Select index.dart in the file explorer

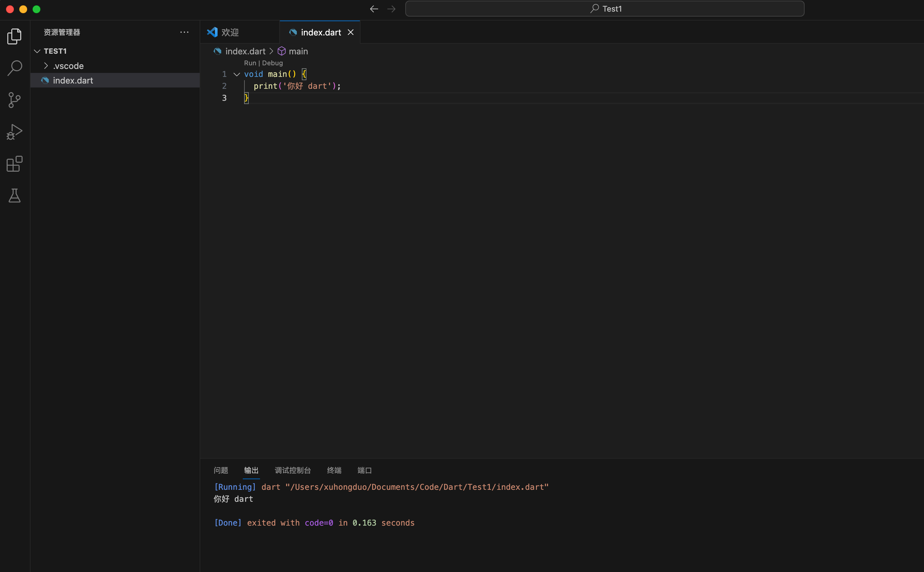115,80
